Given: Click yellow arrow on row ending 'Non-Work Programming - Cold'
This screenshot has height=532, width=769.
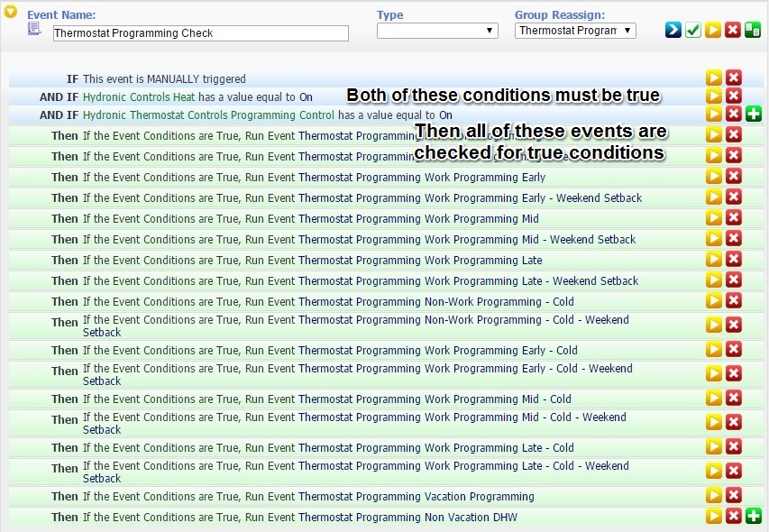Looking at the screenshot, I should 714,300.
